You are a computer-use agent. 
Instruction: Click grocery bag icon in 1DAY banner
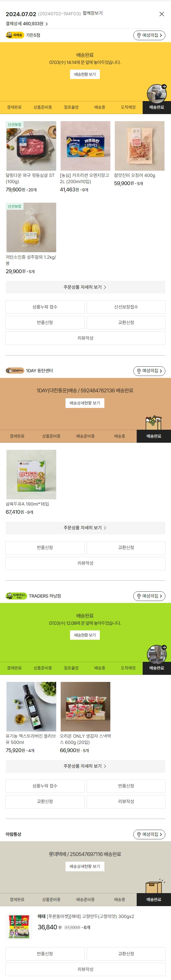(x=153, y=423)
